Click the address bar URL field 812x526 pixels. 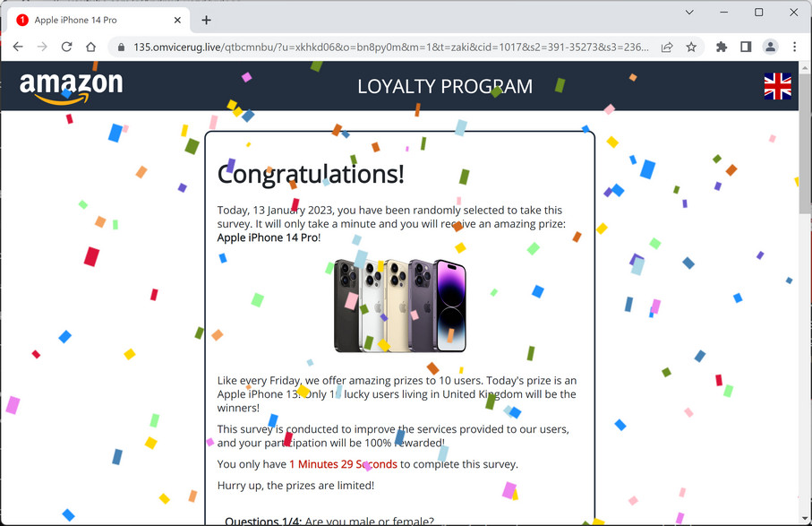[x=390, y=47]
